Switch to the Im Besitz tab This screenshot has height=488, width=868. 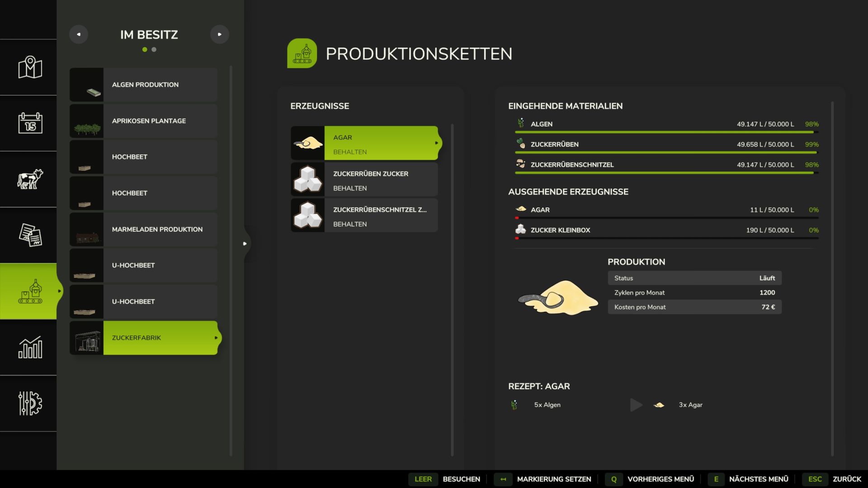click(x=149, y=34)
